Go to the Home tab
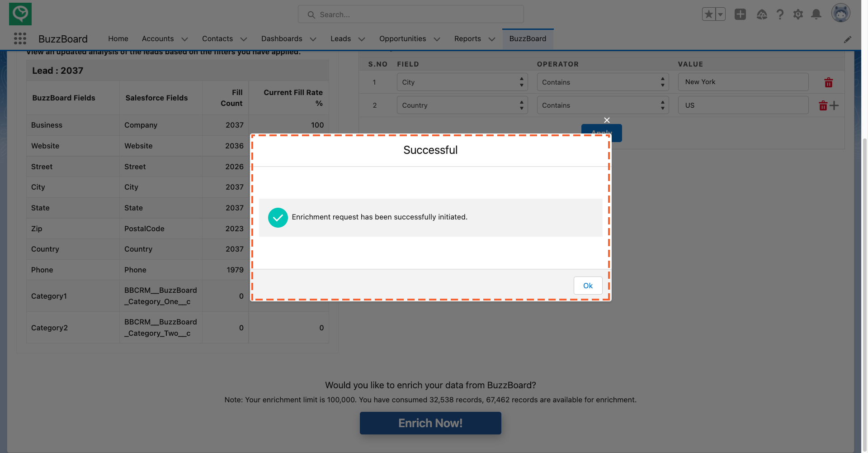 [118, 39]
